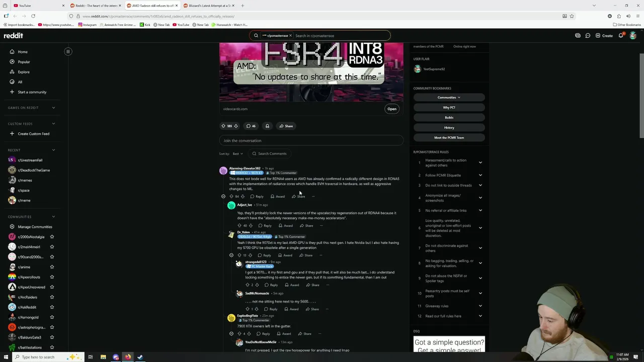Screen dimensions: 644x362
Task: Open Manage Communities
Action: [35, 227]
